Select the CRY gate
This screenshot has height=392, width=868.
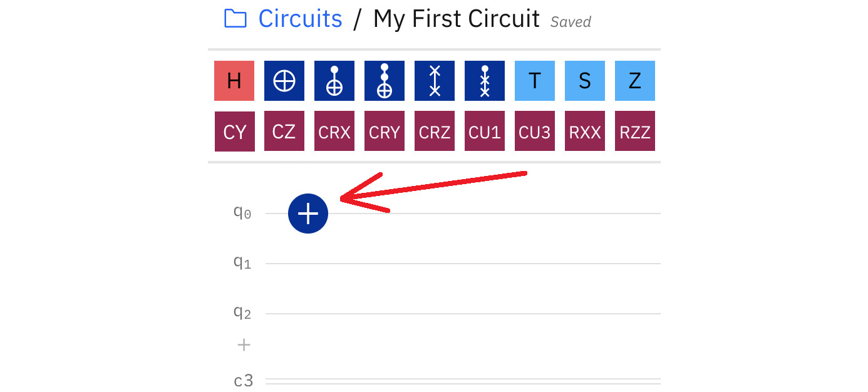(385, 131)
